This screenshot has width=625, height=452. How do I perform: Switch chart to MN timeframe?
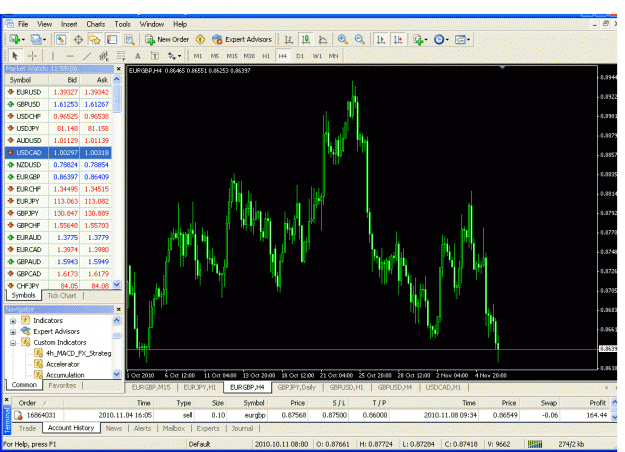click(333, 56)
